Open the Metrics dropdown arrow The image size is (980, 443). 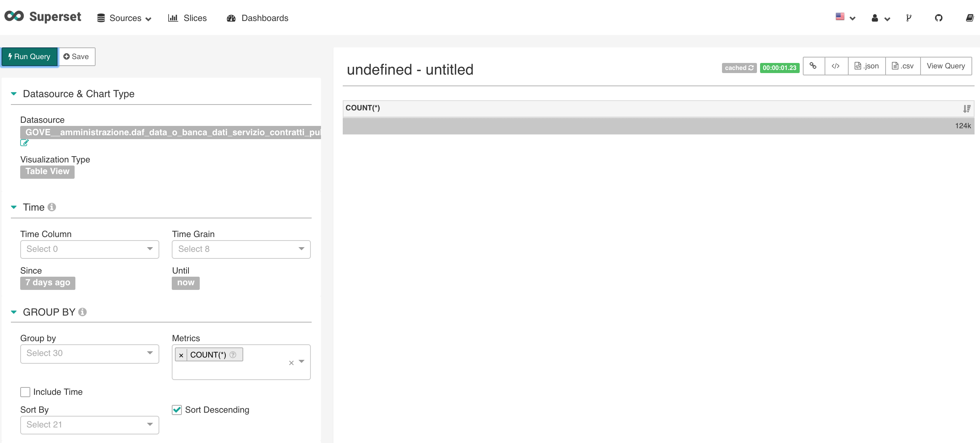[x=302, y=362]
